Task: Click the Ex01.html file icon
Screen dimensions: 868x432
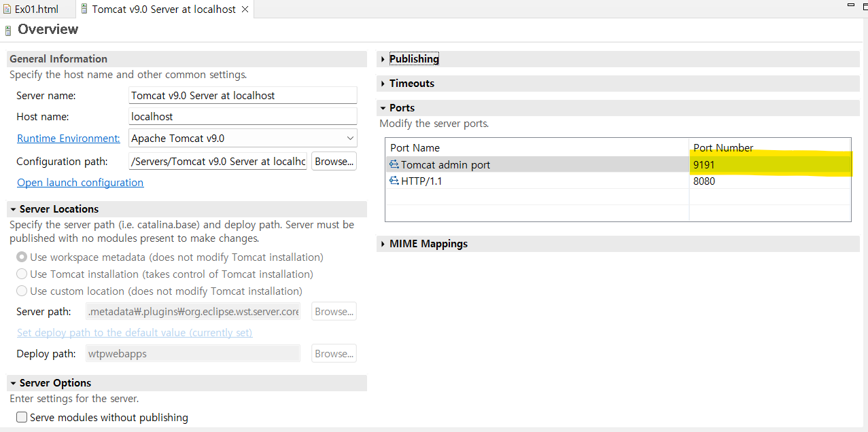Action: 7,9
